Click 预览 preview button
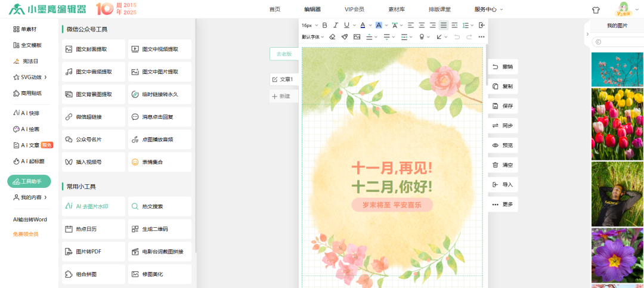Screen dimensions: 644x288 [503, 145]
